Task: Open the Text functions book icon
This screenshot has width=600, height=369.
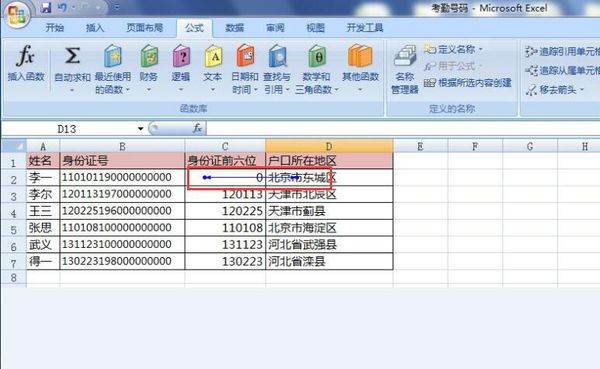Action: [213, 56]
